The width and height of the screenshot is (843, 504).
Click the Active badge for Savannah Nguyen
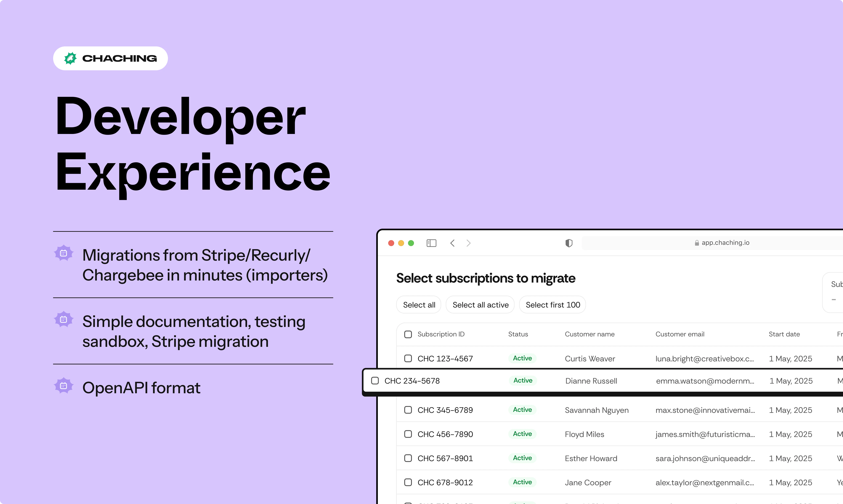(x=522, y=410)
